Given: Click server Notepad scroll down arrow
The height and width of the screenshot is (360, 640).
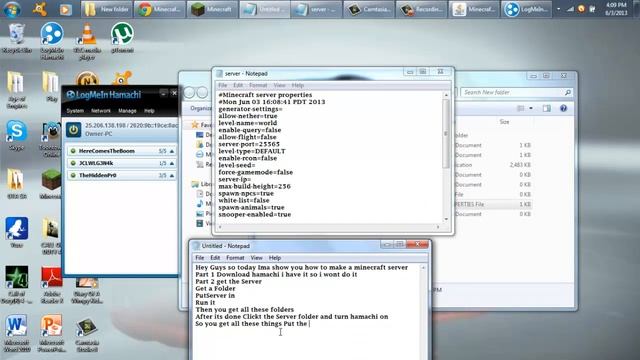Looking at the screenshot, I should point(446,219).
